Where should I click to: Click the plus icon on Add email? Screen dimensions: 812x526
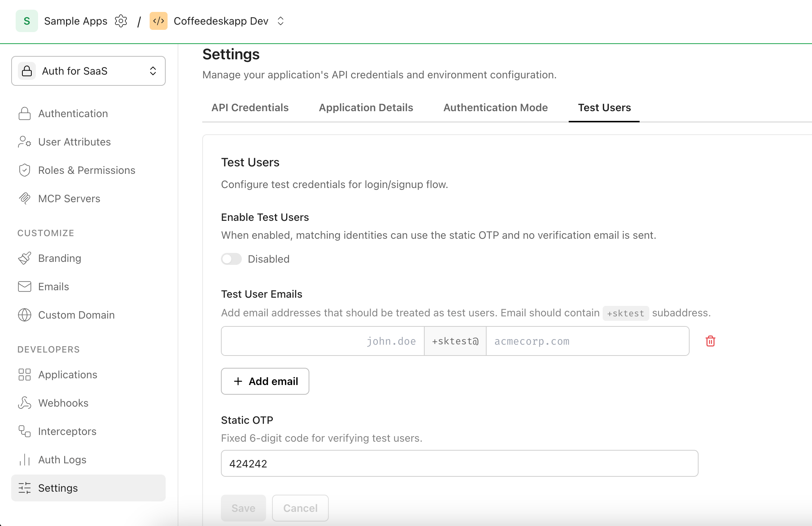(x=238, y=381)
